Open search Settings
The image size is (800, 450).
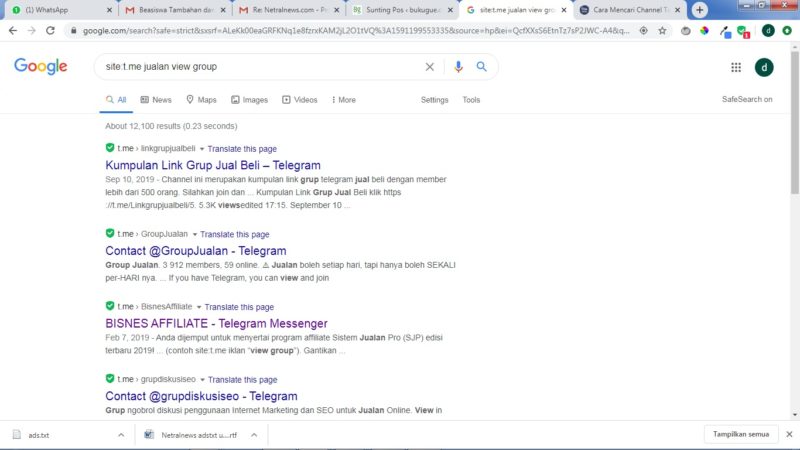[x=434, y=100]
